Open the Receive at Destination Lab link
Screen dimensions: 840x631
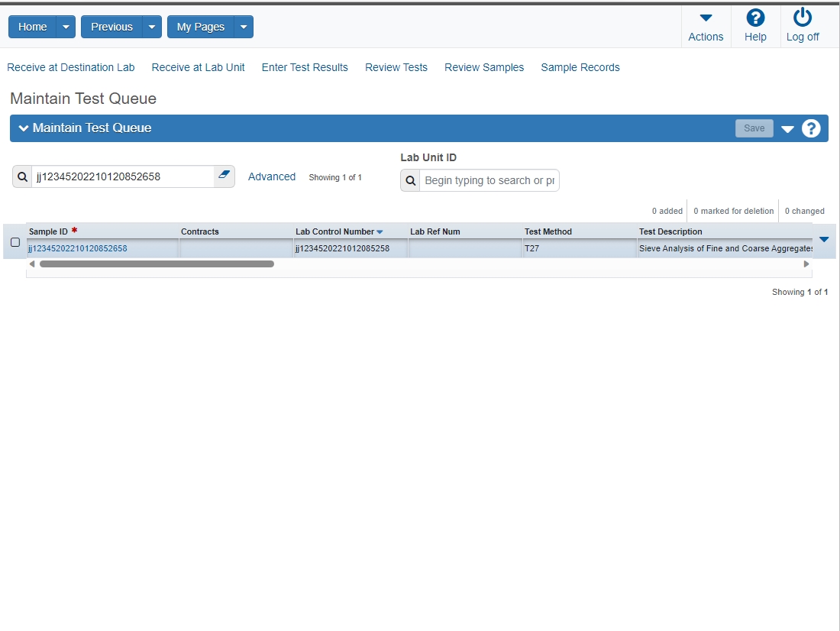[x=71, y=67]
